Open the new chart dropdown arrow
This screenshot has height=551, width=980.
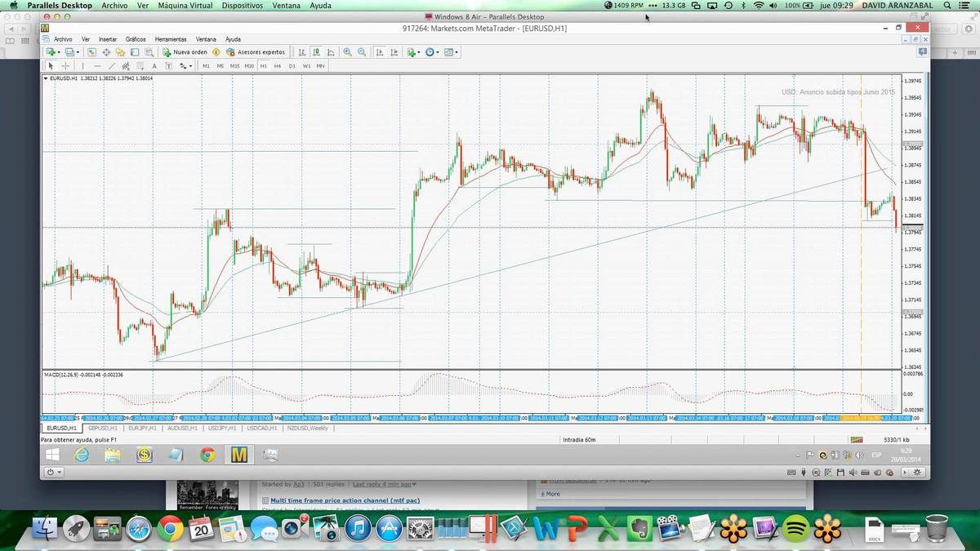pos(58,52)
